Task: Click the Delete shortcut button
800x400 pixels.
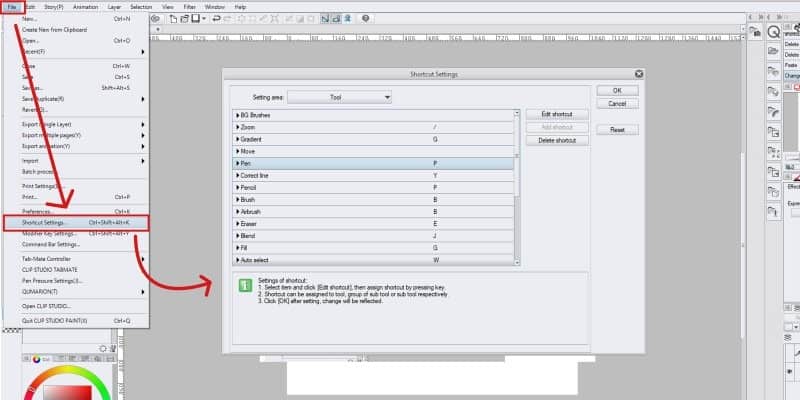Action: (x=557, y=140)
